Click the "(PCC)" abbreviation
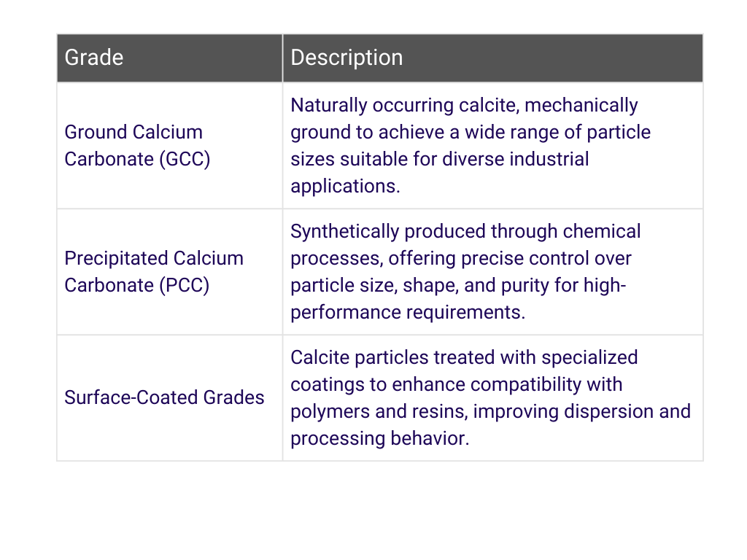Image resolution: width=747 pixels, height=560 pixels. pos(183,285)
